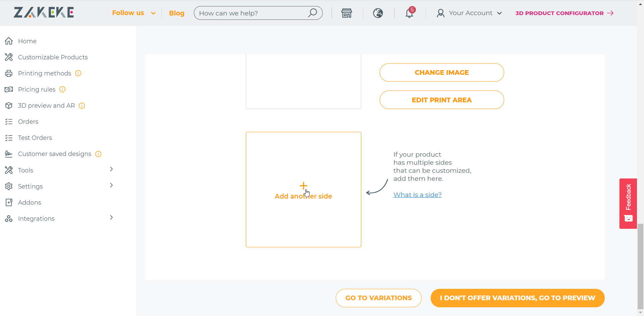Go to Customizable Products in sidebar
The width and height of the screenshot is (644, 316).
pyautogui.click(x=53, y=57)
